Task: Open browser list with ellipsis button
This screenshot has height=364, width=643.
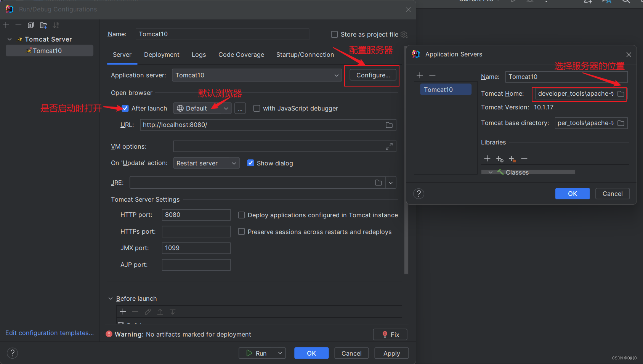Action: click(240, 108)
